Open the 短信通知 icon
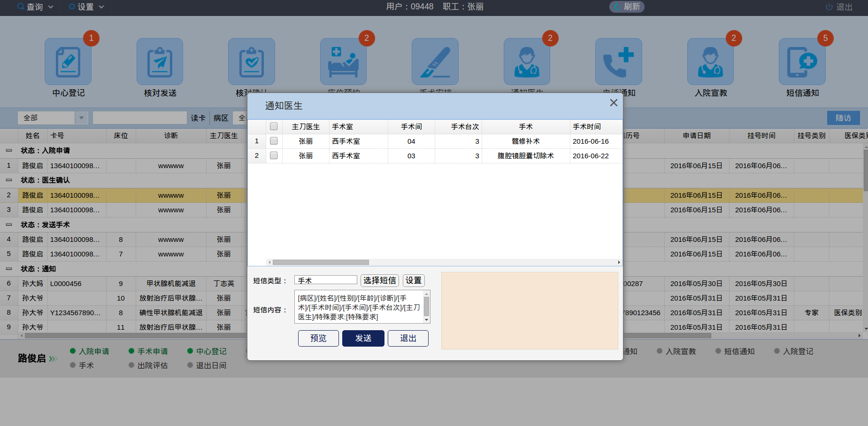Viewport: 868px width, 426px height. [802, 62]
